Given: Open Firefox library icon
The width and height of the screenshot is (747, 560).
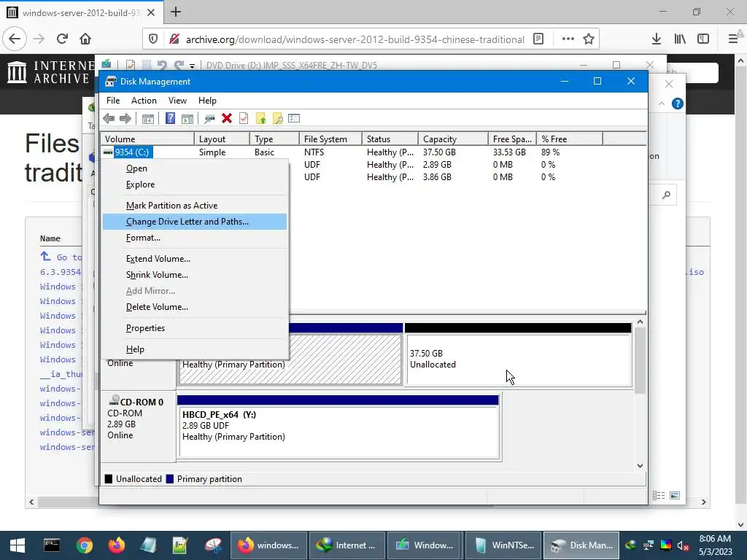Looking at the screenshot, I should coord(680,39).
